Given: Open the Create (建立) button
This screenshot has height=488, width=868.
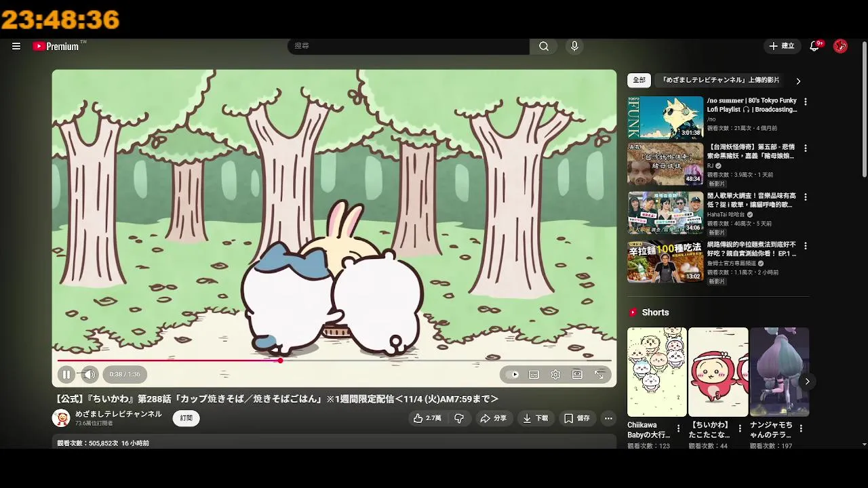Looking at the screenshot, I should (x=781, y=46).
